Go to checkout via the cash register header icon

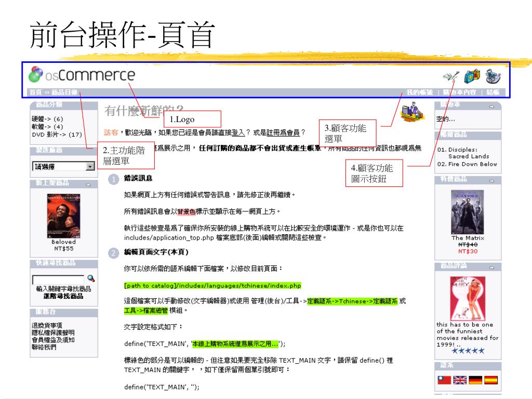click(493, 76)
